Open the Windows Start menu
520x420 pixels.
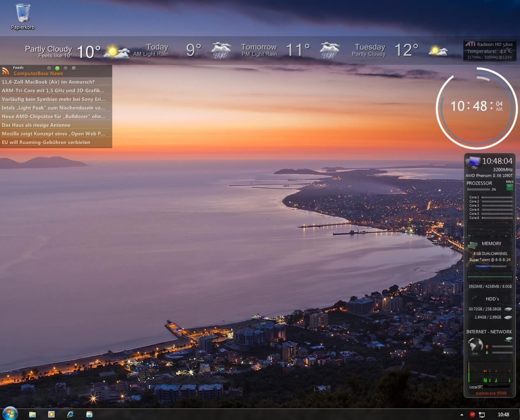pyautogui.click(x=10, y=413)
